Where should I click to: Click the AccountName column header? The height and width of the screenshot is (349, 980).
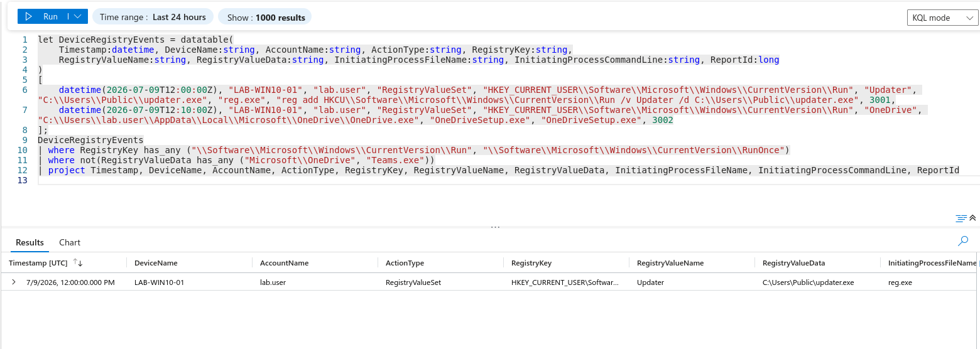click(x=284, y=263)
